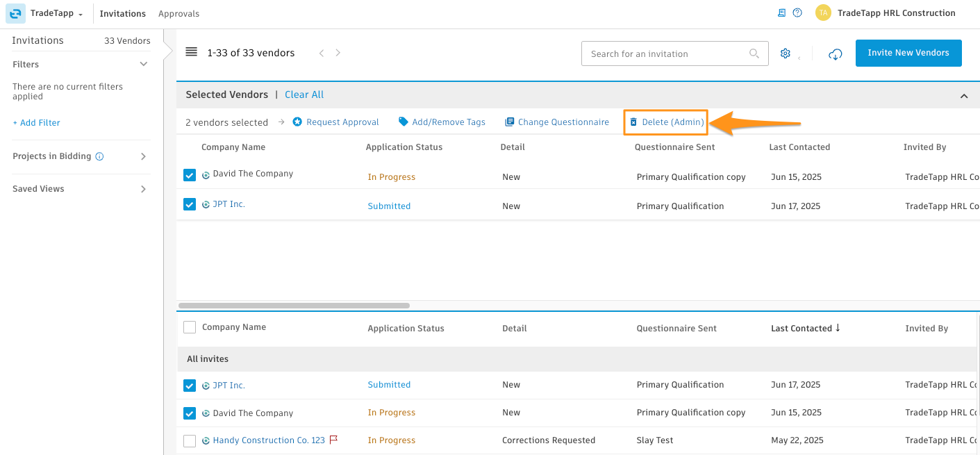Click network icon beside Handy Construction Co. 123
This screenshot has width=980, height=455.
(206, 440)
